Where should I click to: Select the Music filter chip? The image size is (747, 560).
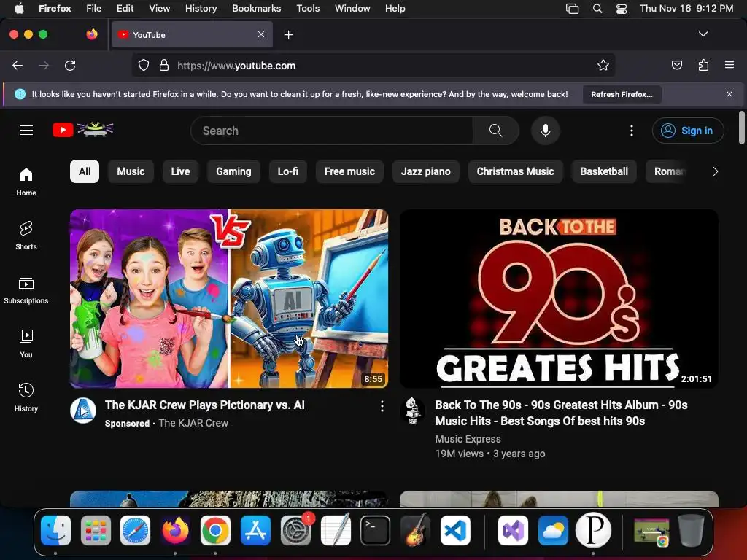click(131, 171)
